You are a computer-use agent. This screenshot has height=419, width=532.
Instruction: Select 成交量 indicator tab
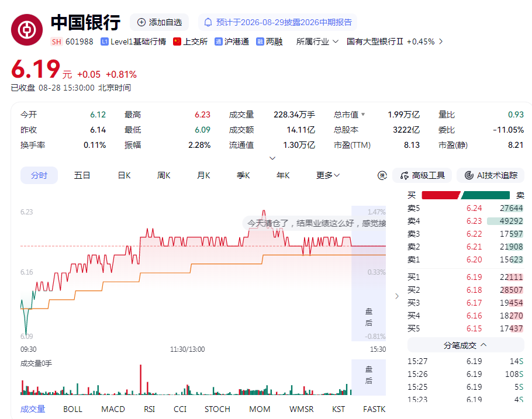(x=33, y=409)
